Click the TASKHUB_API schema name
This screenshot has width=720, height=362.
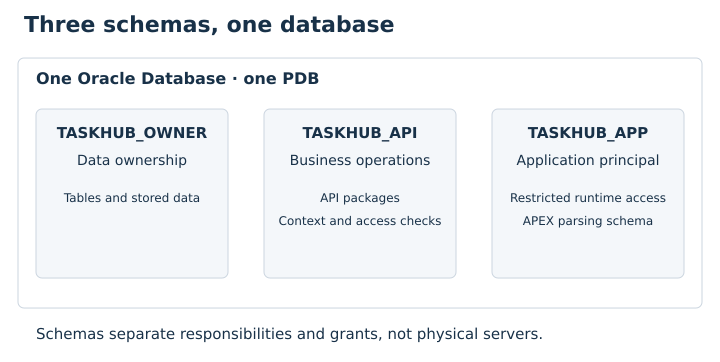[360, 133]
